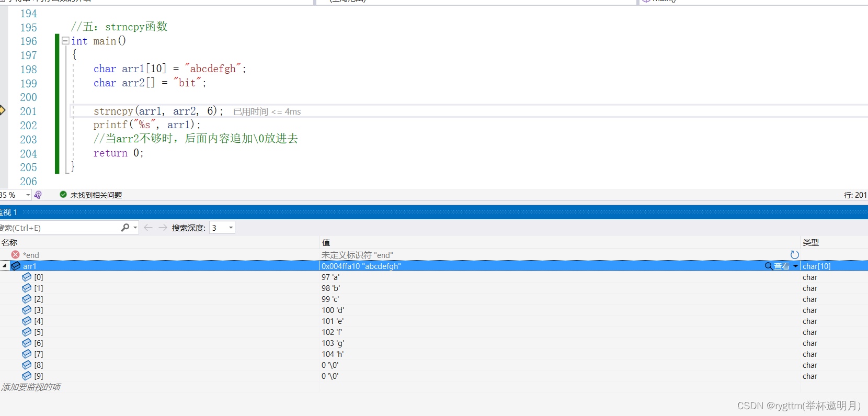Click the printf statement on line 202
Image resolution: width=868 pixels, height=416 pixels.
[x=147, y=125]
